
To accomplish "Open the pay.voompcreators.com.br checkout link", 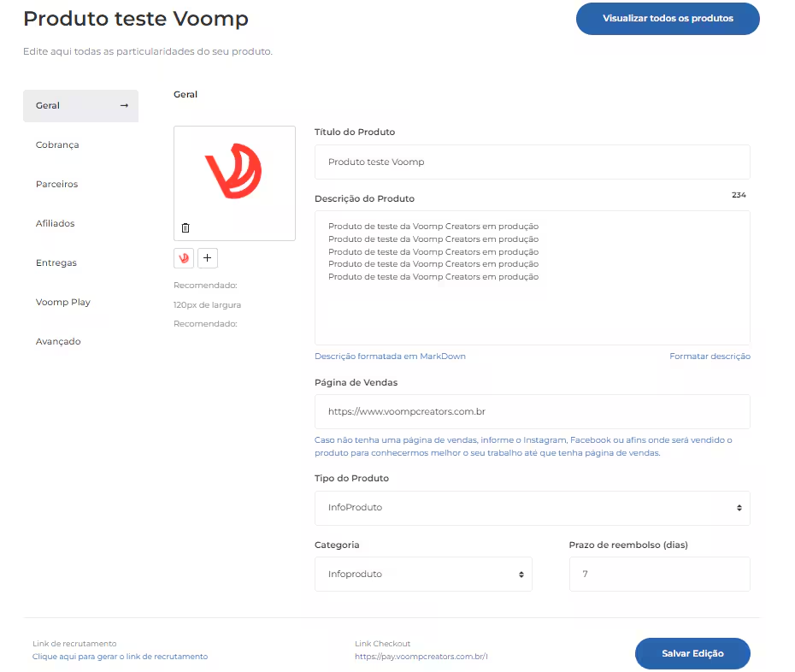I will point(421,657).
